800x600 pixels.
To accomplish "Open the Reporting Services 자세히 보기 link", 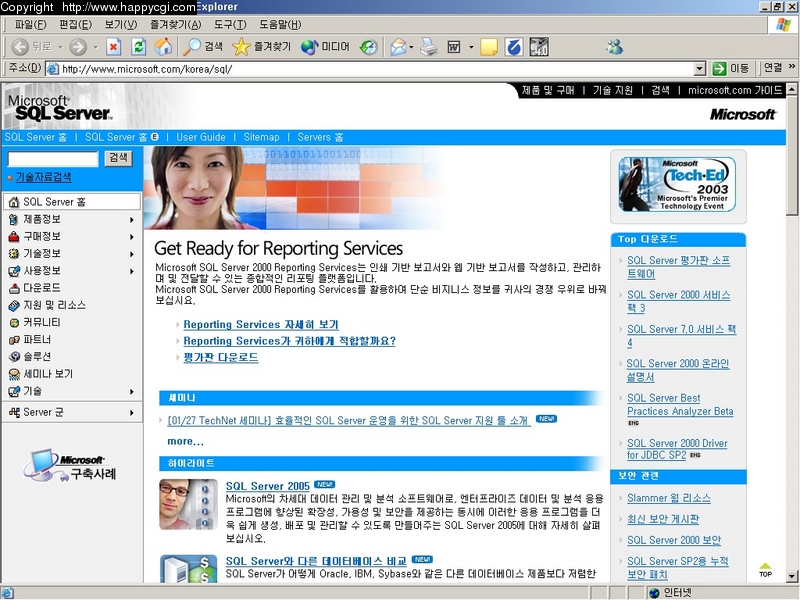I will (261, 324).
